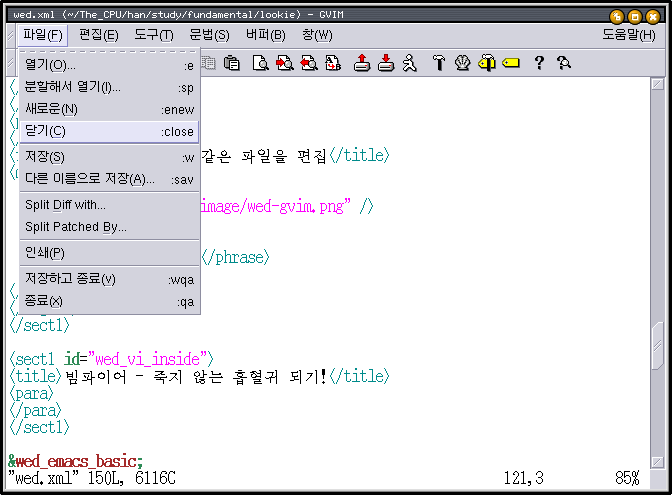Click the <para> opening tag line
This screenshot has height=495, width=672.
coord(31,394)
